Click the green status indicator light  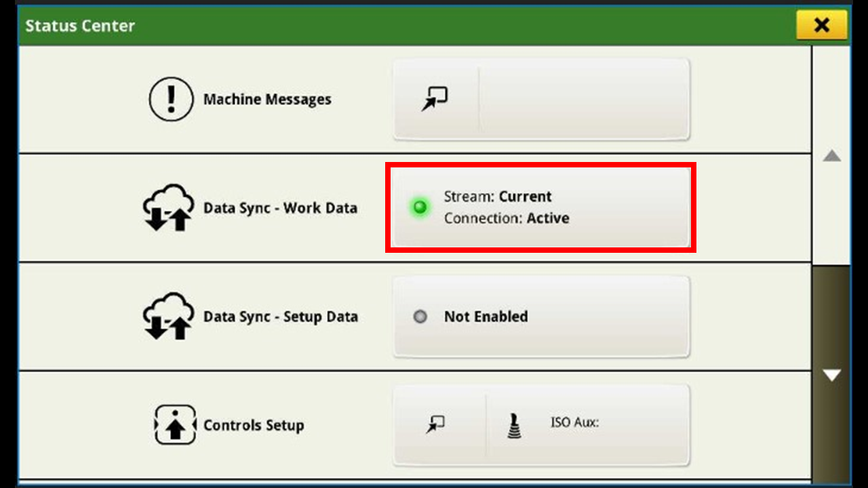click(x=420, y=207)
